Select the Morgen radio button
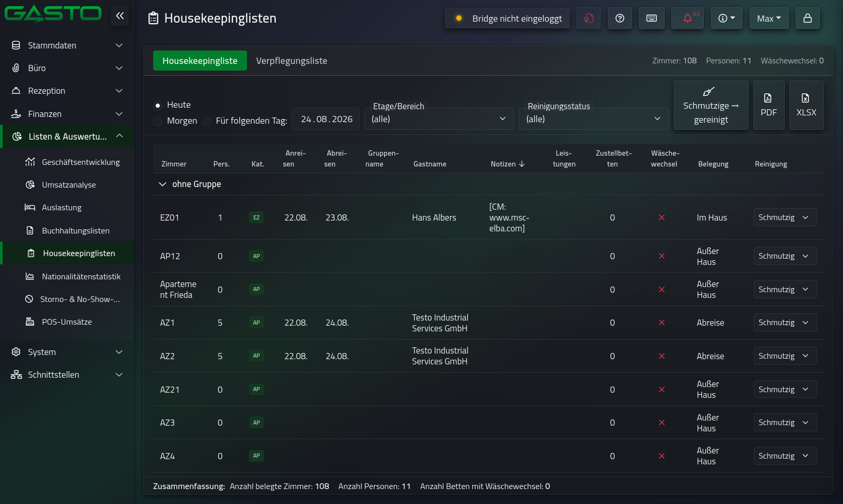The image size is (843, 504). tap(158, 121)
